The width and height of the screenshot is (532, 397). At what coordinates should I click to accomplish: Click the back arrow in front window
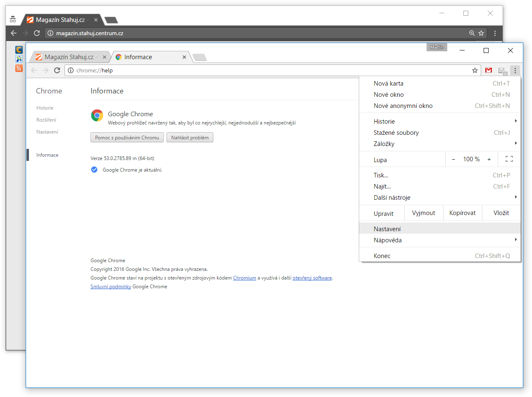tap(34, 70)
